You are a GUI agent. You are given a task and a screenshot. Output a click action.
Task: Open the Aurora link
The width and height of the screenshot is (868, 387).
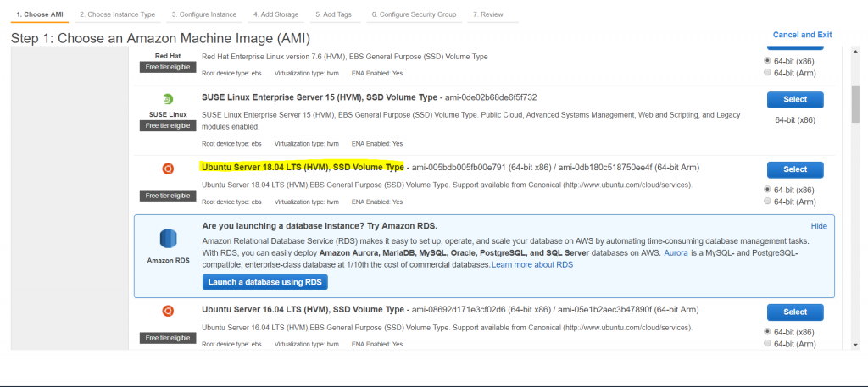[x=676, y=252]
